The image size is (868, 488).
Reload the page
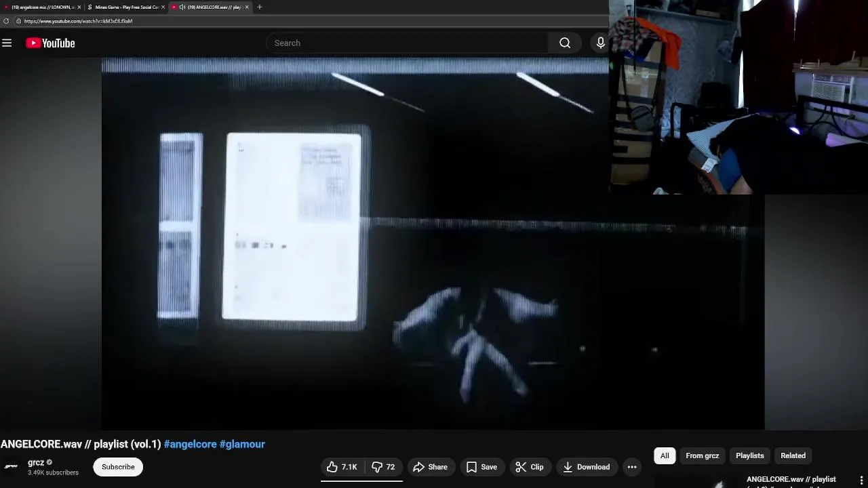tap(6, 21)
